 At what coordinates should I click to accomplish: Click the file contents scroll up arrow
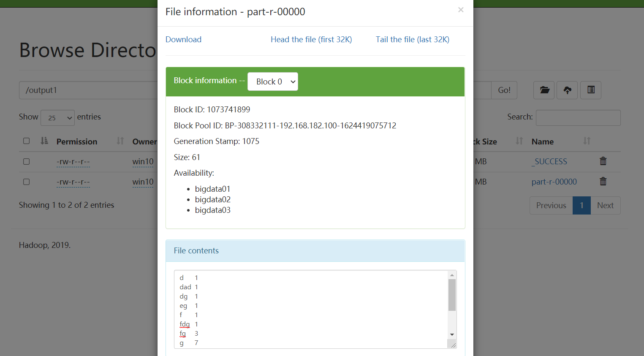tap(452, 275)
